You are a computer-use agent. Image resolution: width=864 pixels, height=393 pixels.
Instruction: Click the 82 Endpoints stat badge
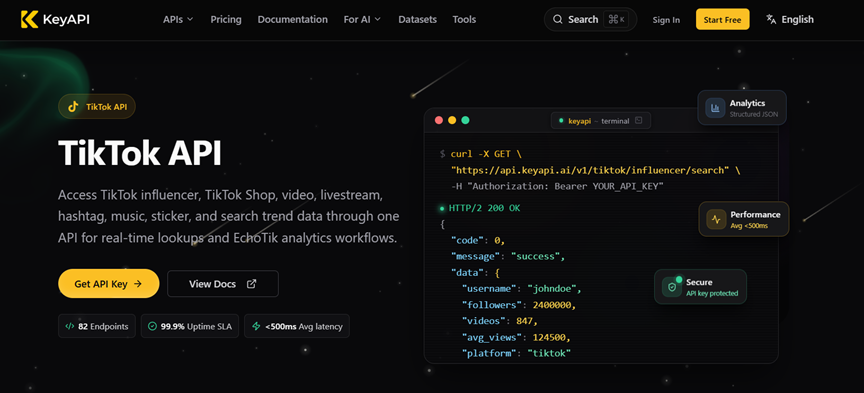(96, 326)
